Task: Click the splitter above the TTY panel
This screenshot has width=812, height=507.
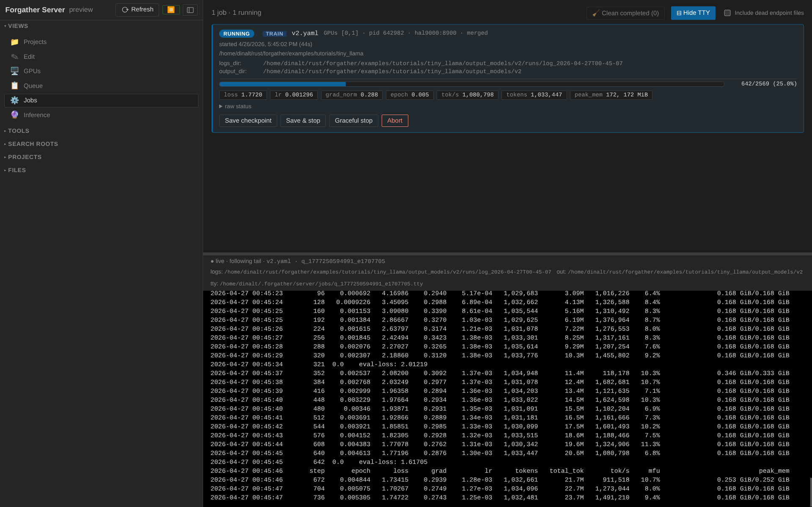Action: [507, 254]
